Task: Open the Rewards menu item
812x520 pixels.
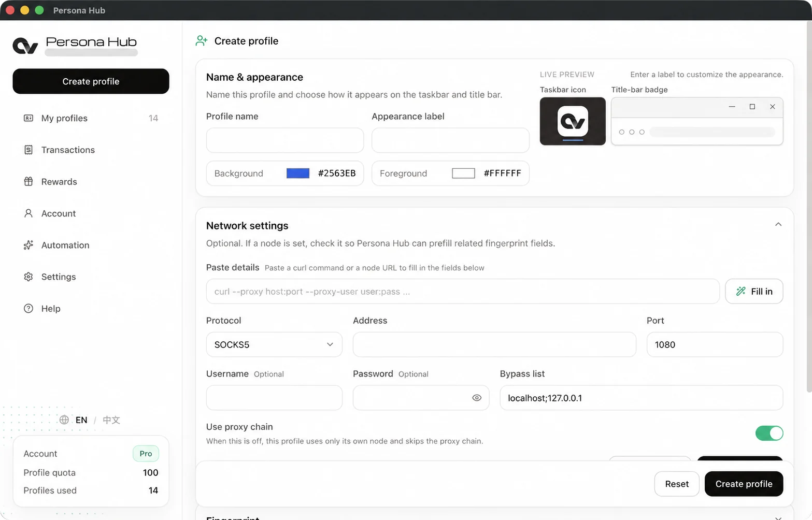Action: [91, 181]
